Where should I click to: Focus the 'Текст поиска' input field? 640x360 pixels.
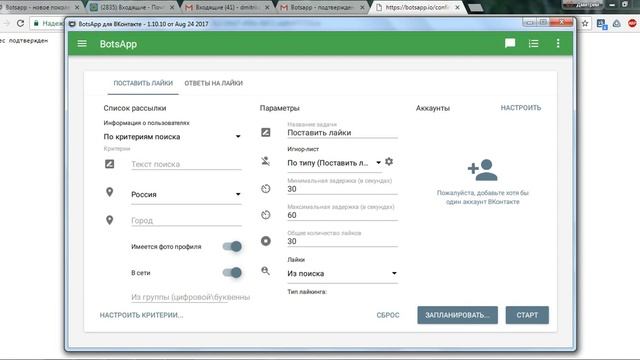pos(186,164)
